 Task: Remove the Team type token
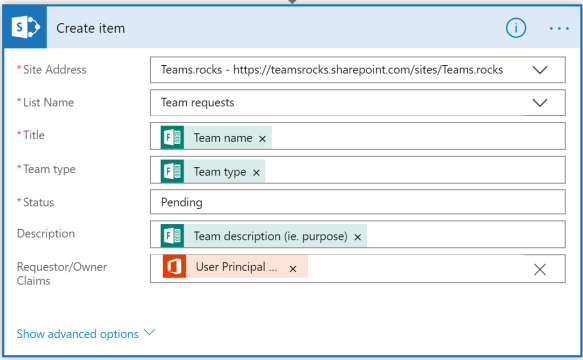coord(256,173)
